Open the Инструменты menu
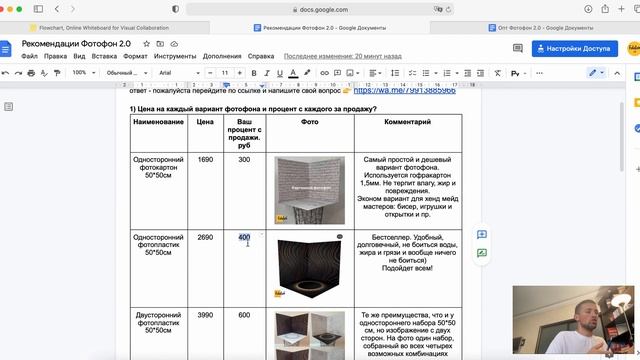 175,56
